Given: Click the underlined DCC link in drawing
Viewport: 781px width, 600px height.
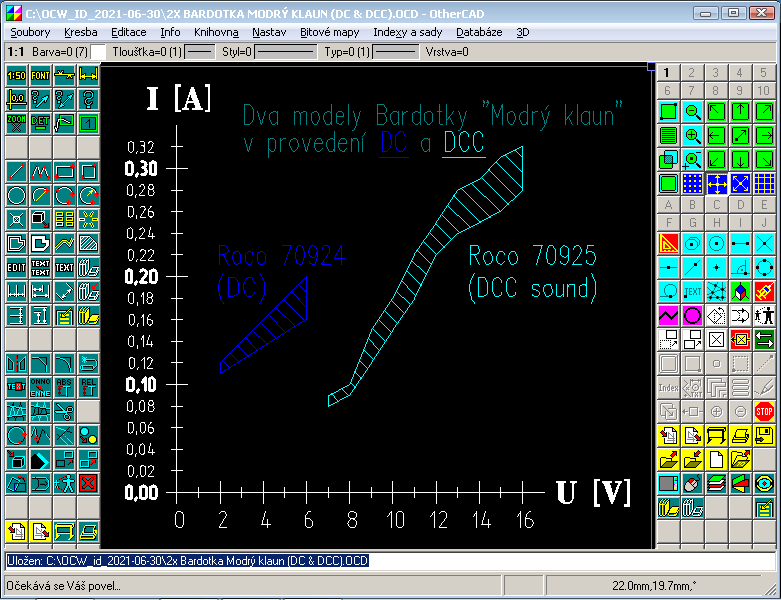Looking at the screenshot, I should 464,144.
